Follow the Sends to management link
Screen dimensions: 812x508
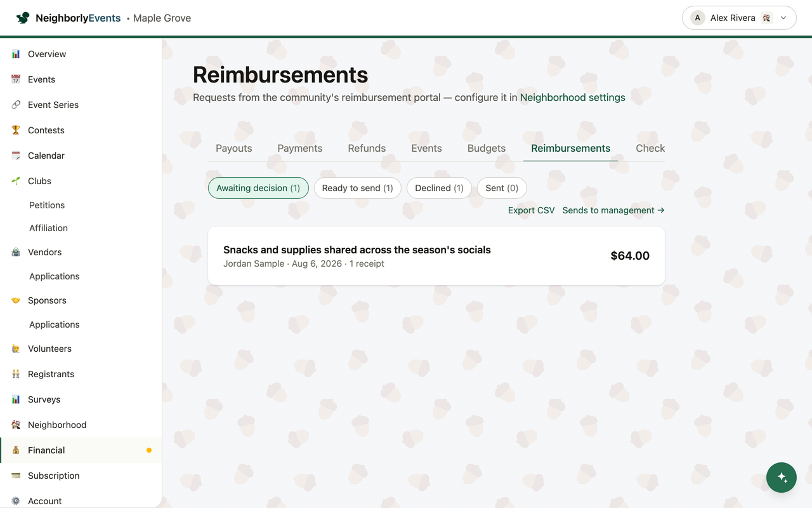(x=613, y=210)
